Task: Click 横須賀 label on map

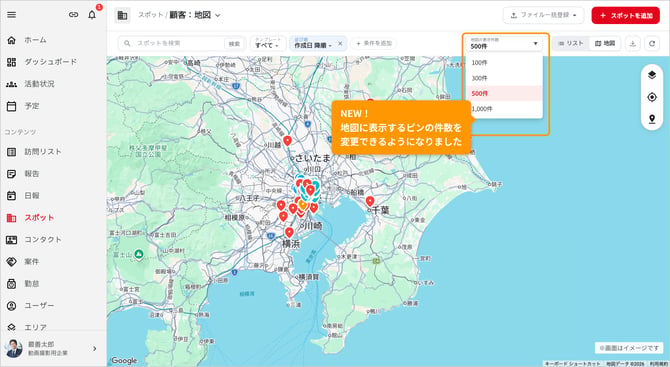Action: pos(309,277)
